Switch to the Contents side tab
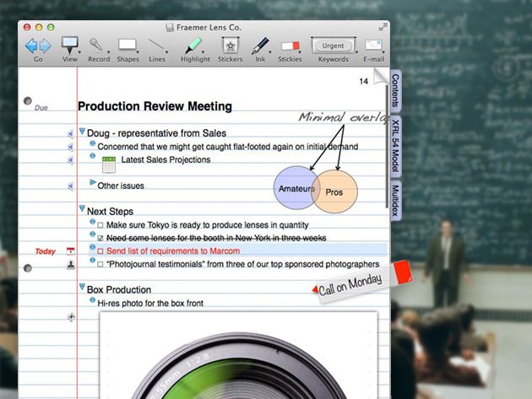Image resolution: width=532 pixels, height=399 pixels. pyautogui.click(x=395, y=90)
